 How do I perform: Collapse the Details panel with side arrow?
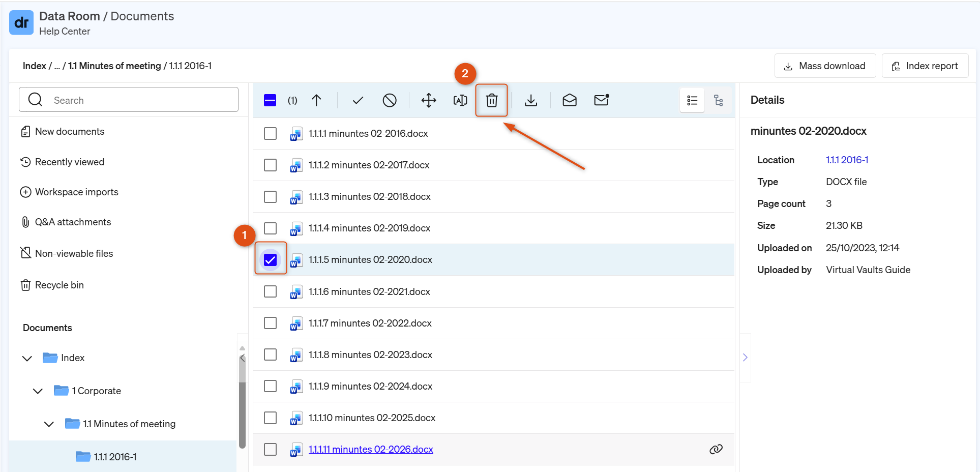click(x=745, y=357)
